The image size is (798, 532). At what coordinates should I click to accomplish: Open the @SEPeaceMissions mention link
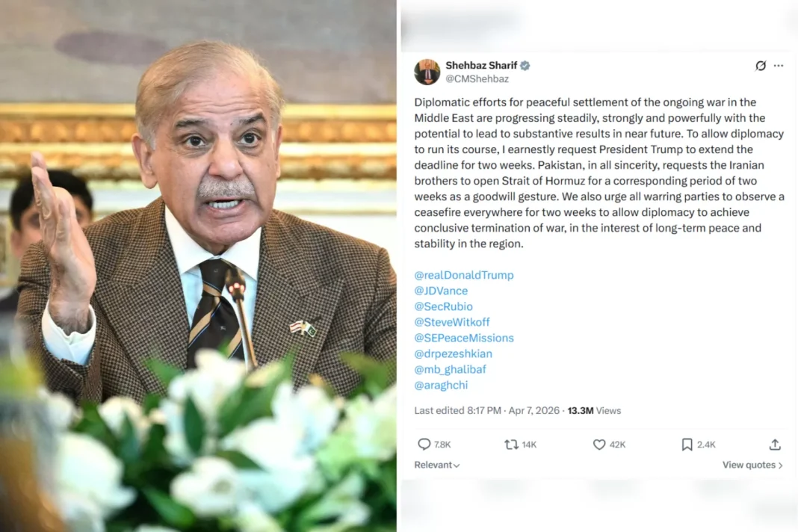464,338
